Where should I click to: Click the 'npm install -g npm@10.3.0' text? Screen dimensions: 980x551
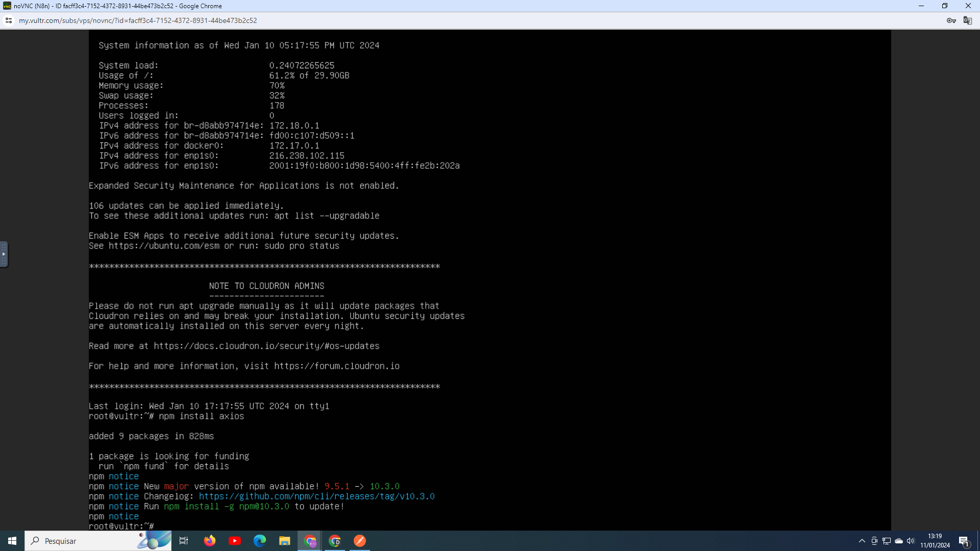[x=227, y=507]
